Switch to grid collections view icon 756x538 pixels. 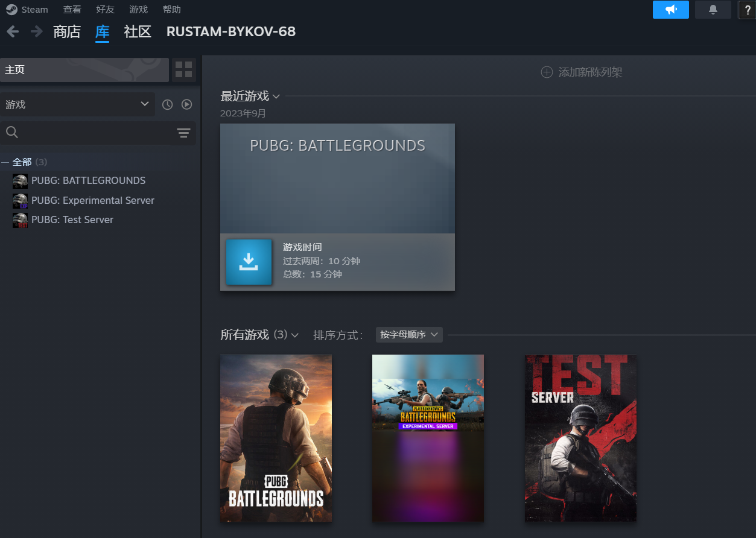183,70
